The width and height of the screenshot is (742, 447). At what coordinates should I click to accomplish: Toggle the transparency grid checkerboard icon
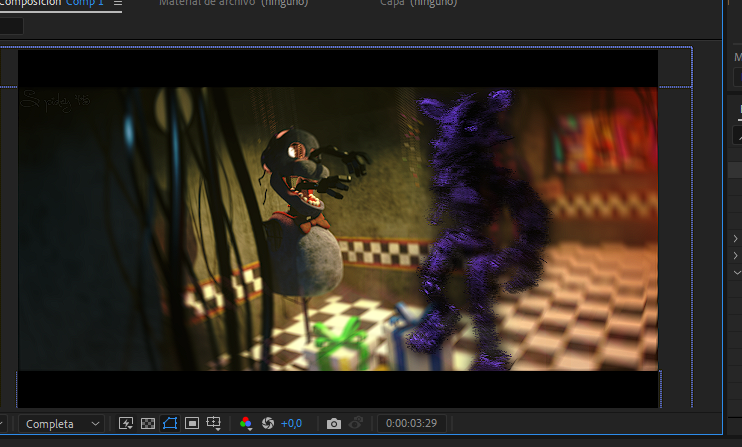[148, 423]
